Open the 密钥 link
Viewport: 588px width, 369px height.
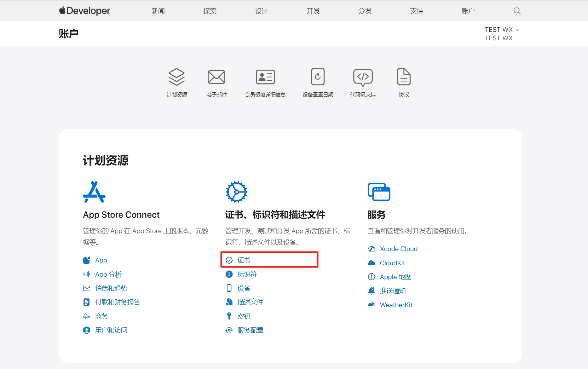pyautogui.click(x=244, y=316)
